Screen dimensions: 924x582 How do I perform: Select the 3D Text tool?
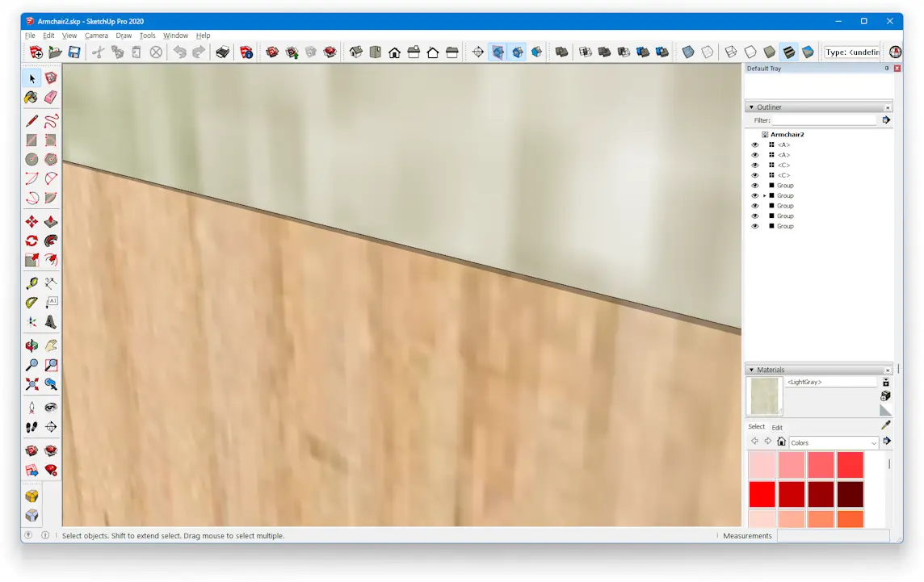click(x=51, y=321)
